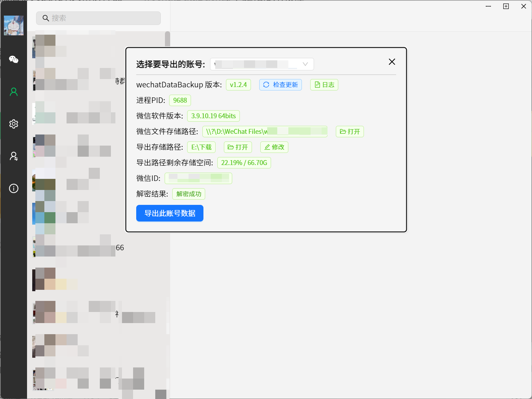This screenshot has height=399, width=532.
Task: Open the About info icon in sidebar
Action: coord(14,188)
